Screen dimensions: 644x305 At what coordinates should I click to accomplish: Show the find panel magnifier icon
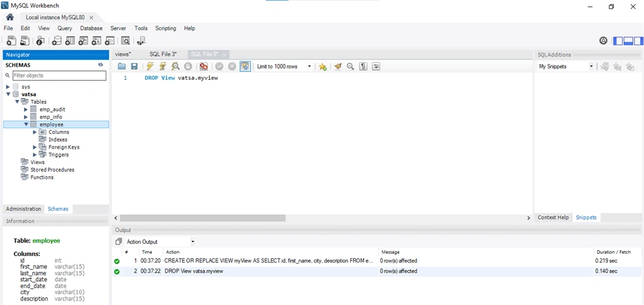[350, 66]
